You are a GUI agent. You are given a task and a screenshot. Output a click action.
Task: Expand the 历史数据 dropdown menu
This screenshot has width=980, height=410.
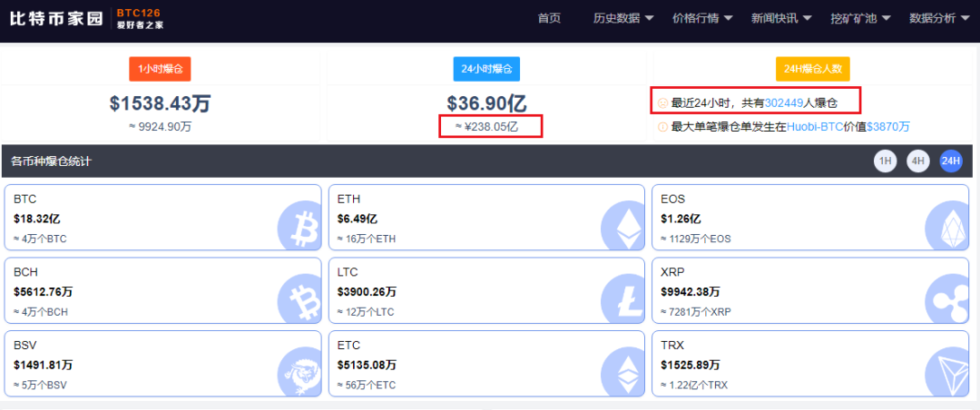[x=622, y=18]
